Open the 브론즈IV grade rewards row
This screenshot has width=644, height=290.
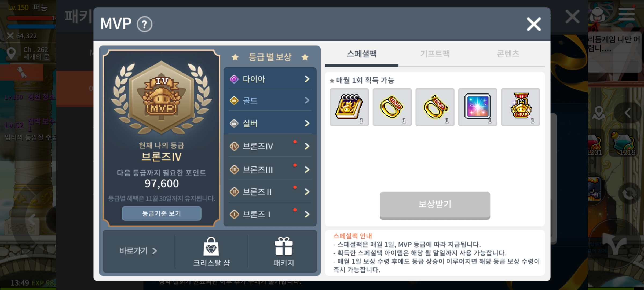tap(270, 146)
